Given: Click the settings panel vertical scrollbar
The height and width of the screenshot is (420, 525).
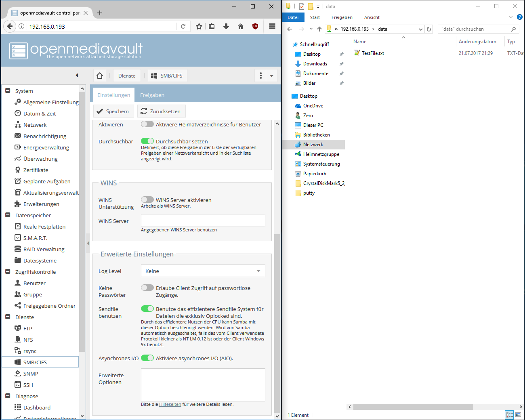Looking at the screenshot, I should coord(277,323).
